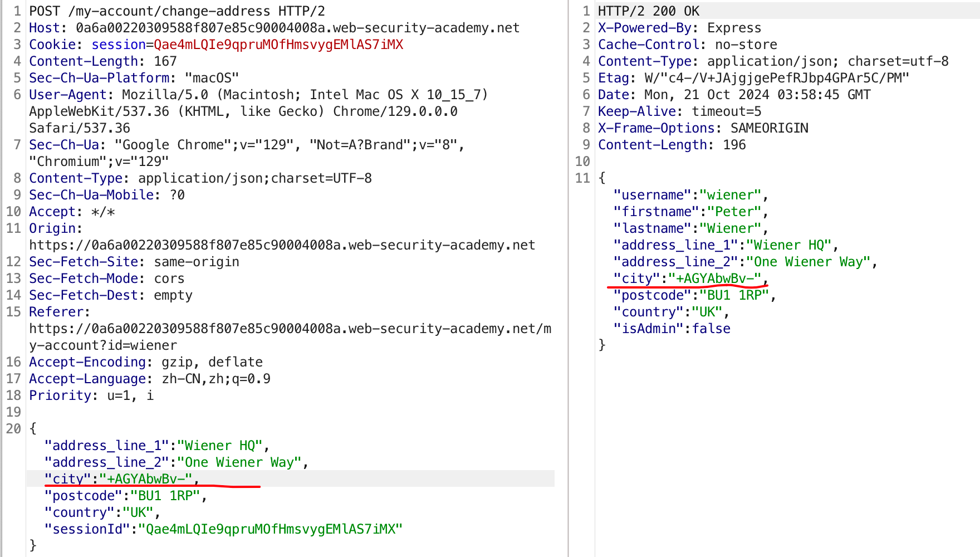Select "isAdmin":false in the response
Viewport: 980px width, 557px height.
pos(672,329)
